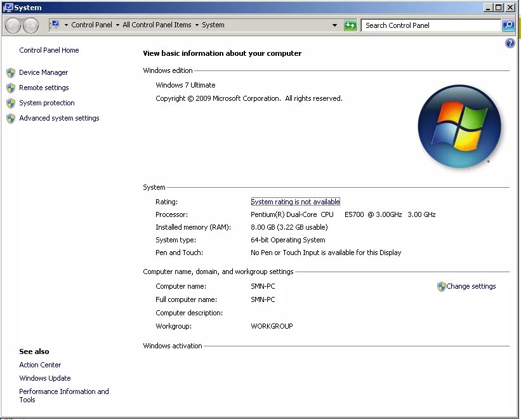This screenshot has height=420, width=521.
Task: Click the refresh icon beside address bar
Action: coord(350,25)
